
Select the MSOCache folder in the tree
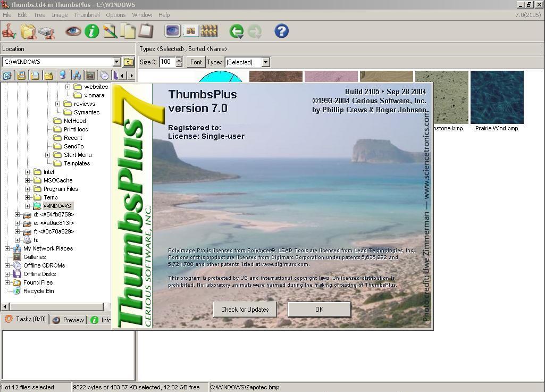[x=58, y=180]
